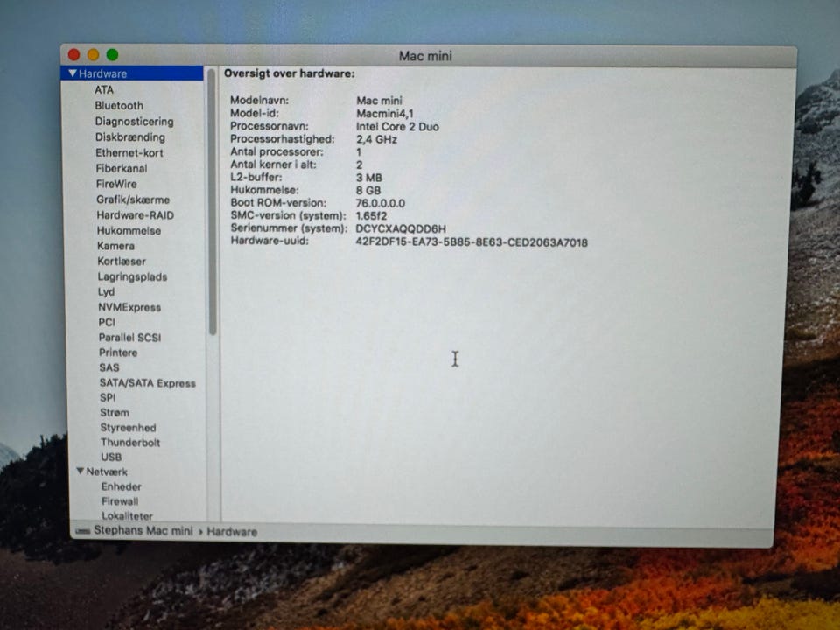Viewport: 840px width, 630px height.
Task: Show Hukommelse details in the sidebar
Action: point(129,230)
